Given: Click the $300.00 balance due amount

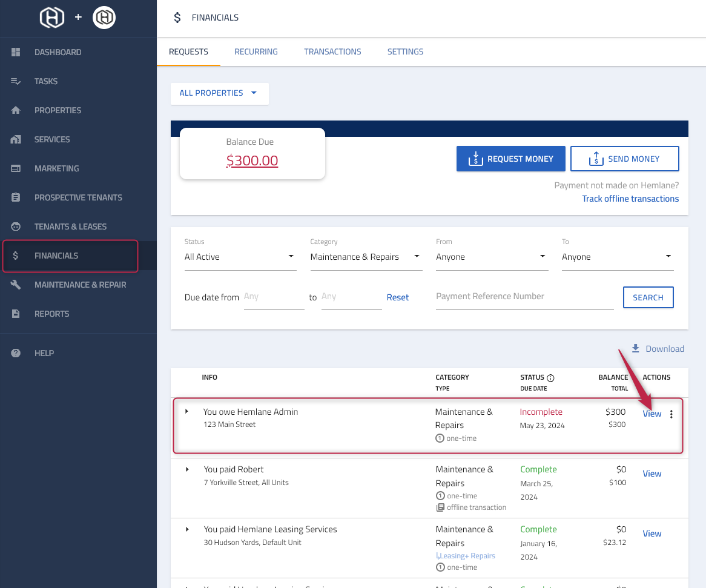Looking at the screenshot, I should tap(252, 160).
